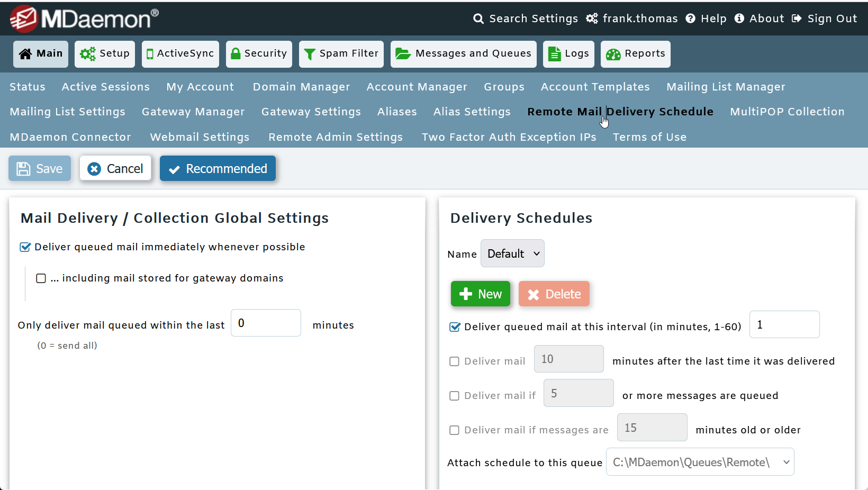Click the MDaemon logo
Image resolution: width=868 pixels, height=490 pixels.
click(x=84, y=19)
